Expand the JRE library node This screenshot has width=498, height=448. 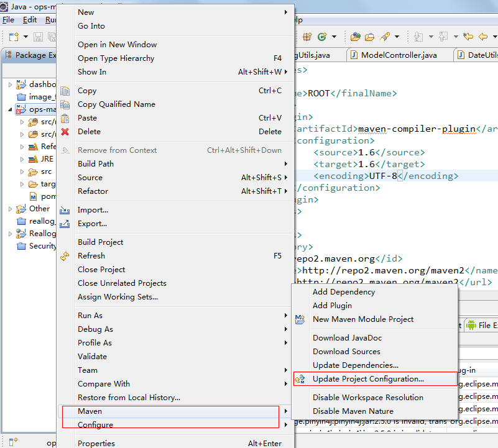[22, 159]
